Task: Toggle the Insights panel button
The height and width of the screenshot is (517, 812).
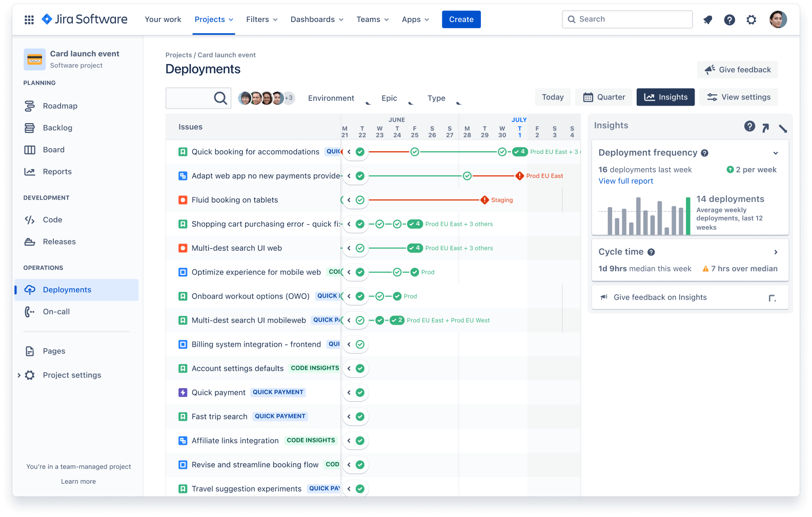Action: tap(665, 97)
